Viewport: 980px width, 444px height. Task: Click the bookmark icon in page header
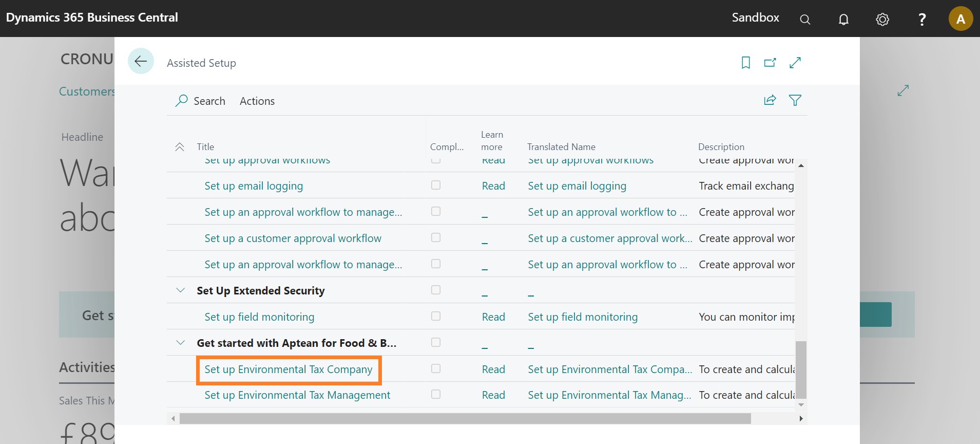tap(746, 63)
